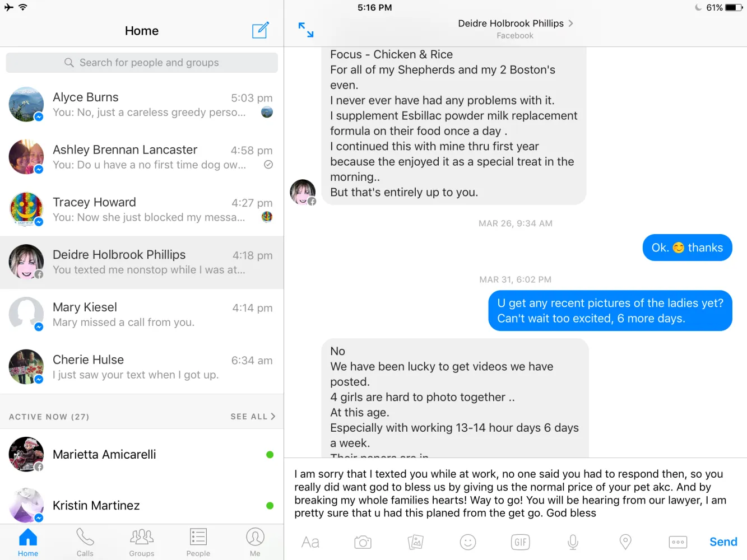
Task: Expand conversation to full screen with arrows icon
Action: click(x=306, y=30)
